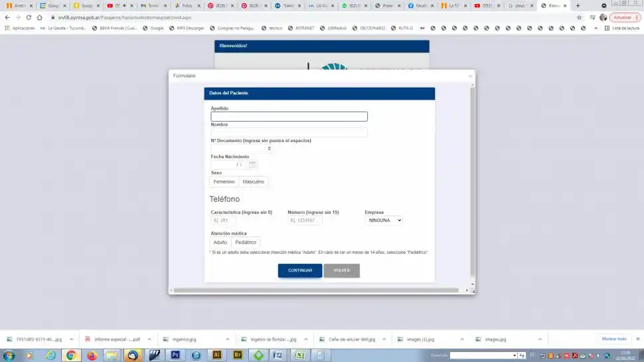Select Masculino for Sexo
Image resolution: width=644 pixels, height=362 pixels.
tap(253, 181)
